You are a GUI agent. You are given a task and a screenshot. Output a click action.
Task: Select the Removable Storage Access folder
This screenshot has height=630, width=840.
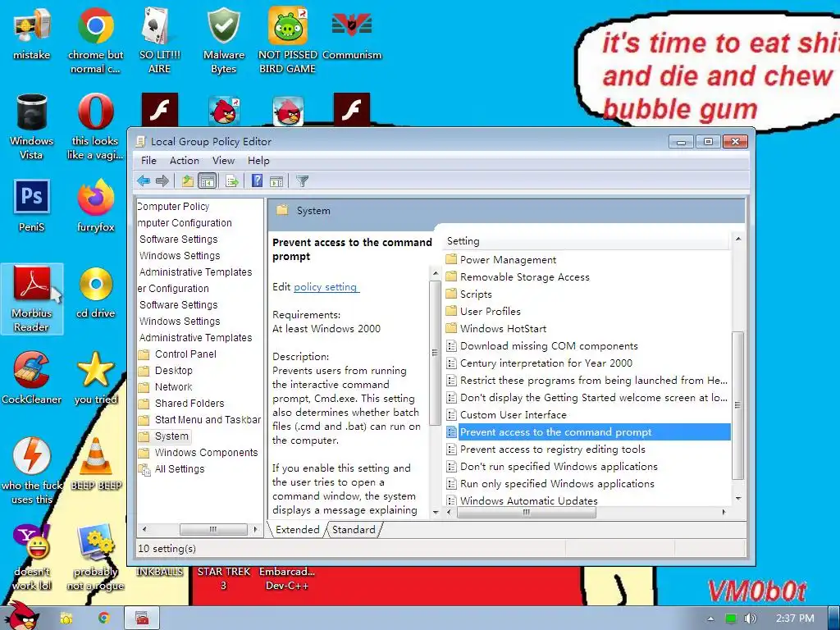[x=524, y=277]
